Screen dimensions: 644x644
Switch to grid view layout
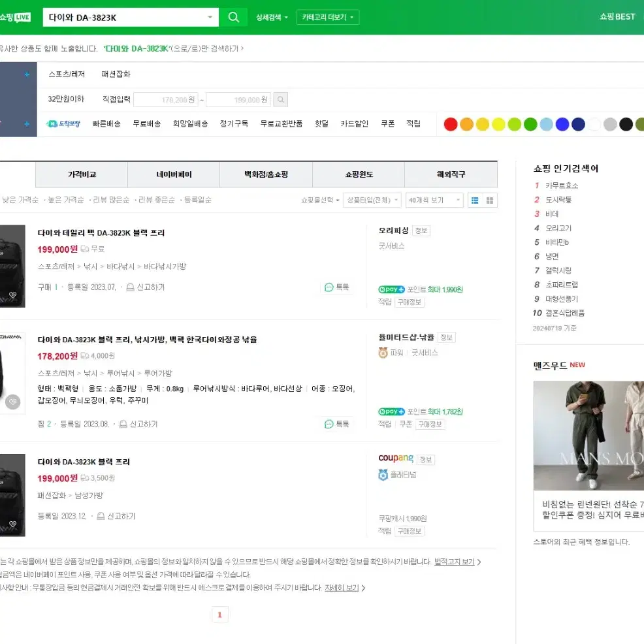(490, 201)
